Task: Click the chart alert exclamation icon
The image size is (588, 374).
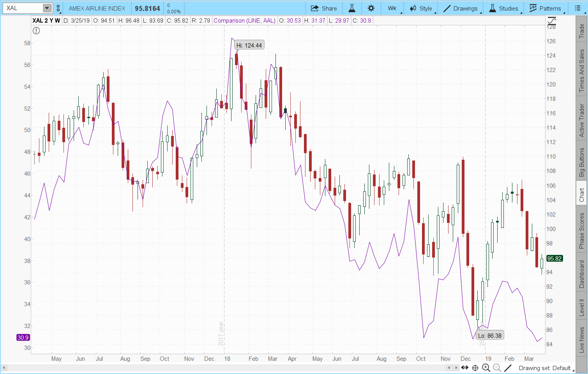Action: pos(36,31)
